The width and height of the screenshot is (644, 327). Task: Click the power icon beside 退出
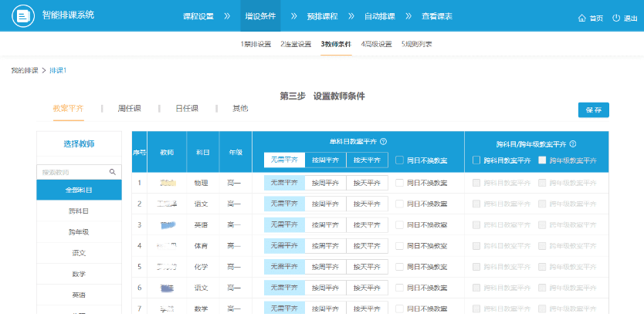[616, 18]
